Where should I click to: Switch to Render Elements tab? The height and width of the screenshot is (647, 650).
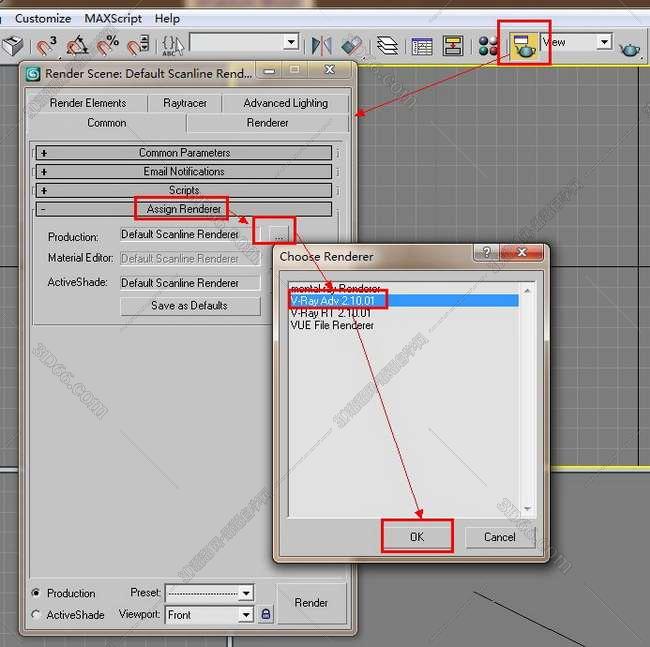[x=88, y=103]
